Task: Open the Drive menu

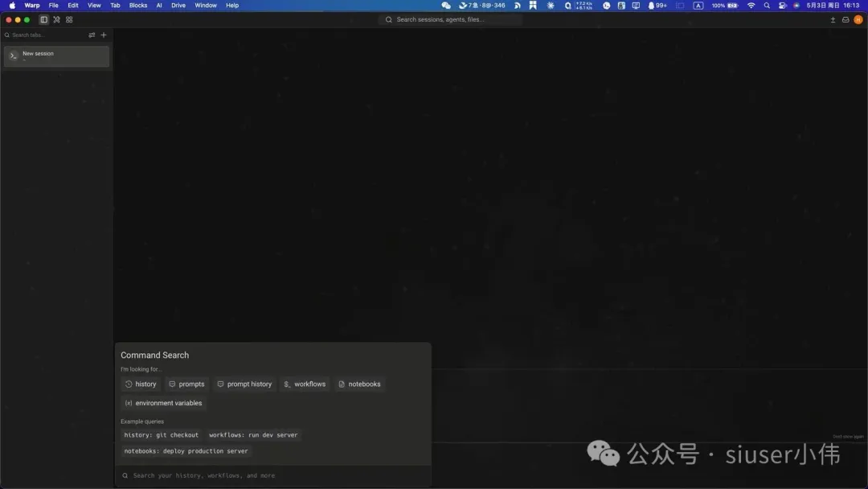Action: pyautogui.click(x=178, y=5)
